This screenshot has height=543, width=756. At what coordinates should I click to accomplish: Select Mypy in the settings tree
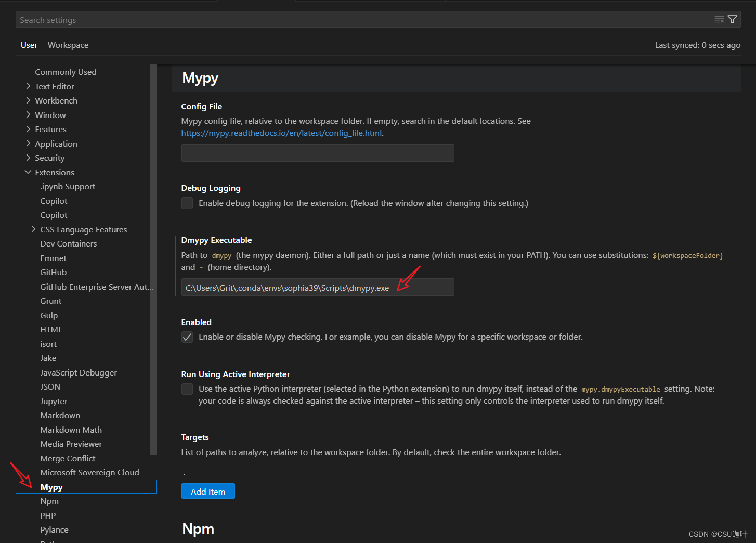86,487
